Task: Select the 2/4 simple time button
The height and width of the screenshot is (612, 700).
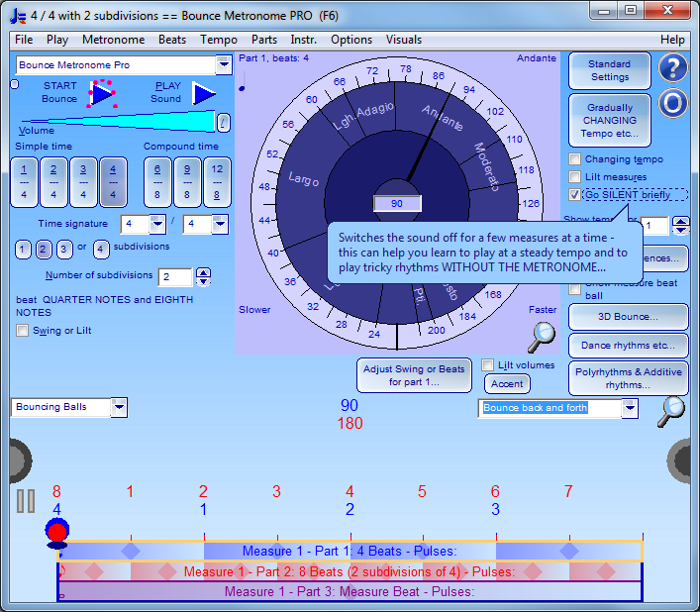Action: [x=53, y=182]
